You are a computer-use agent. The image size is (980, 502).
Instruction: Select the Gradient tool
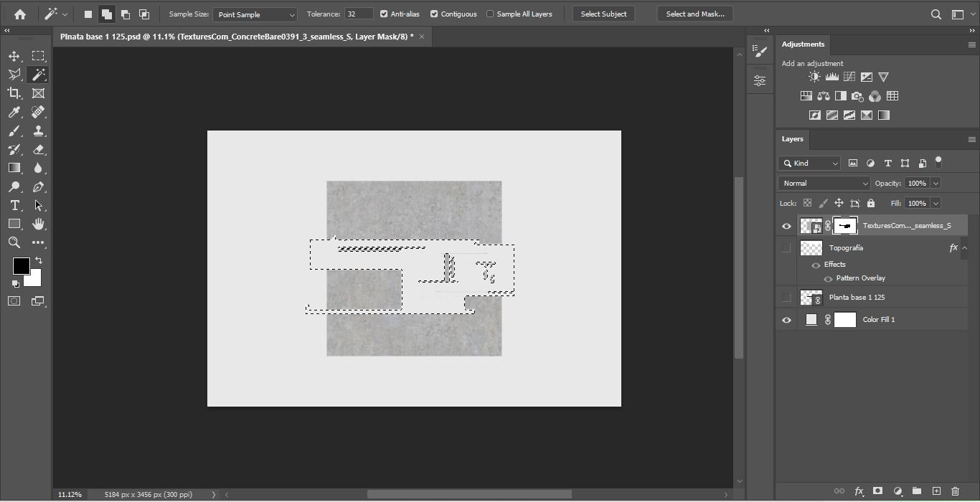tap(14, 168)
